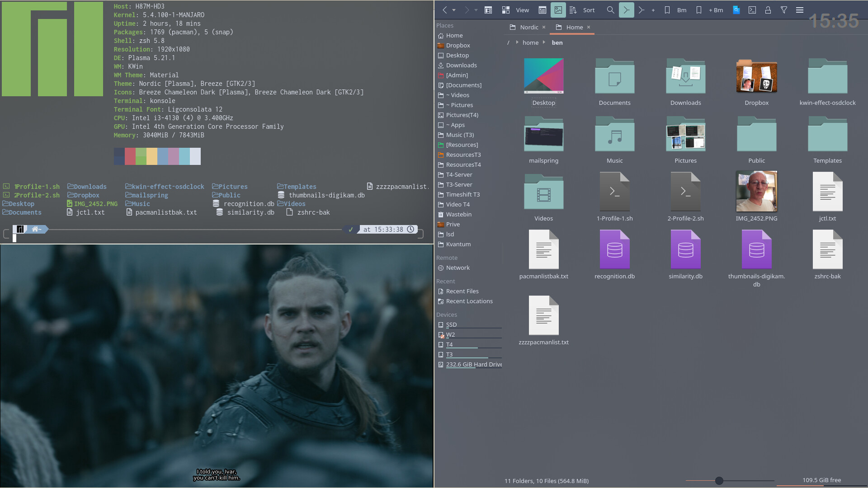
Task: Select the IMG_2452.PNG photo thumbnail
Action: (756, 192)
